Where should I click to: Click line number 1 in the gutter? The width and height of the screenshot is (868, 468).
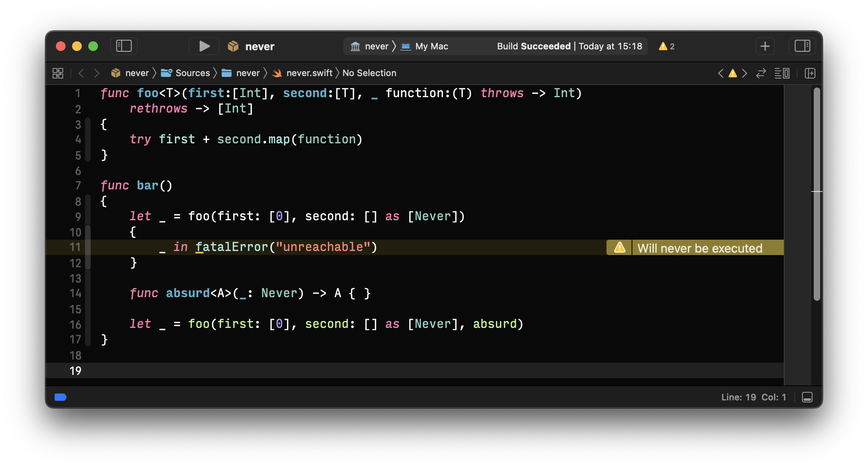coord(78,94)
